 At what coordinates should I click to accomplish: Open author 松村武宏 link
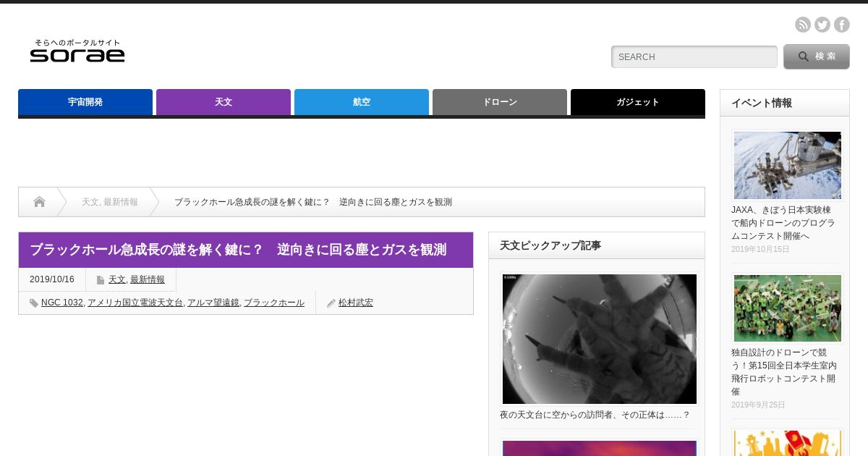[356, 303]
